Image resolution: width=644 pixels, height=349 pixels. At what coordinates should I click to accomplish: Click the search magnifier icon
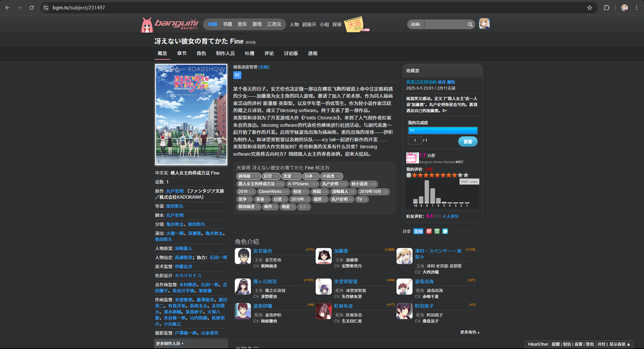[x=470, y=24]
